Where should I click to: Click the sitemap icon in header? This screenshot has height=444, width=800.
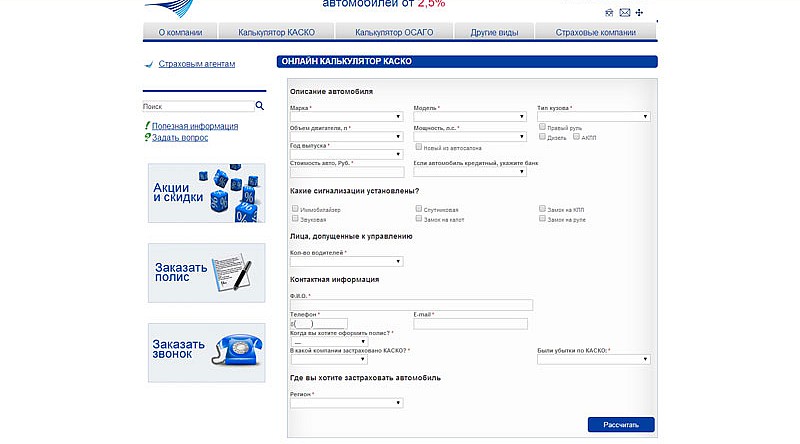pyautogui.click(x=640, y=13)
